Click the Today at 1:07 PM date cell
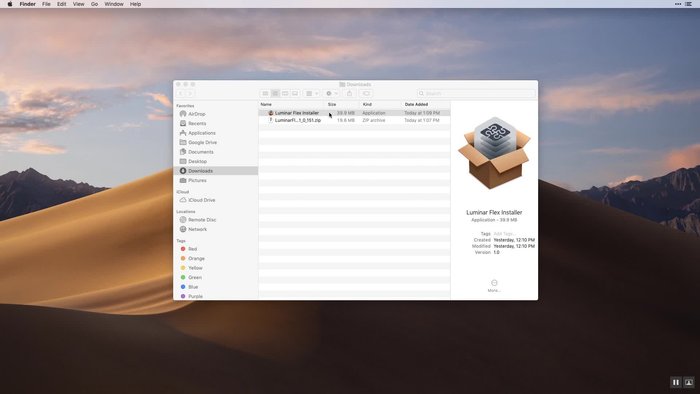 (422, 120)
